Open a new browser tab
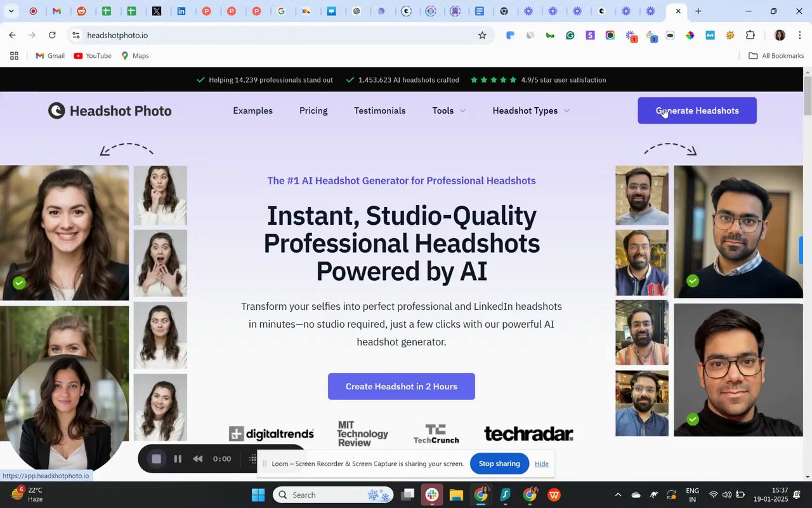Viewport: 812px width, 508px height. pyautogui.click(x=698, y=11)
